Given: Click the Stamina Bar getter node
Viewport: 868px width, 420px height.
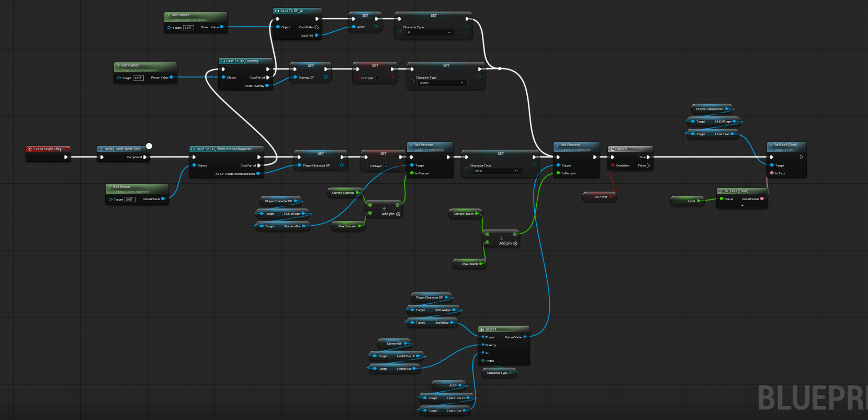Looking at the screenshot, I should [283, 226].
